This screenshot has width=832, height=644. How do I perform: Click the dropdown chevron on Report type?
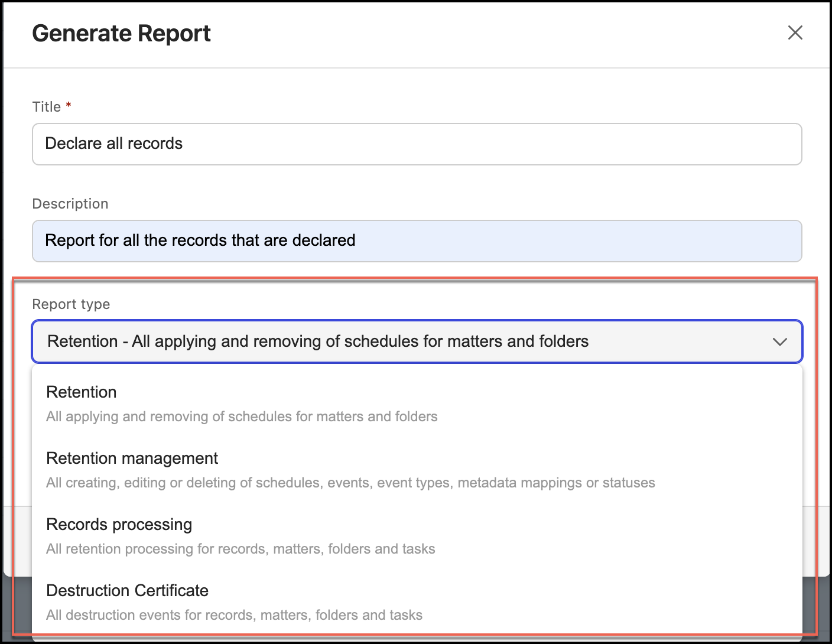pos(780,341)
